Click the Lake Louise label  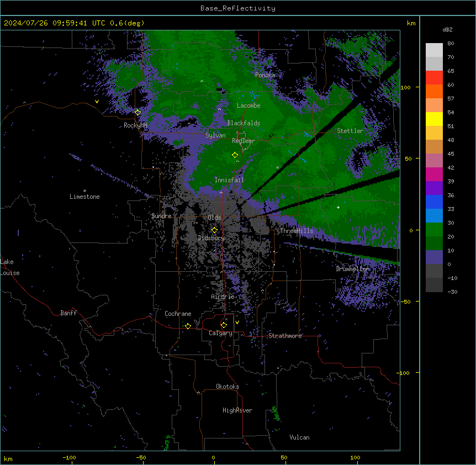coord(10,267)
